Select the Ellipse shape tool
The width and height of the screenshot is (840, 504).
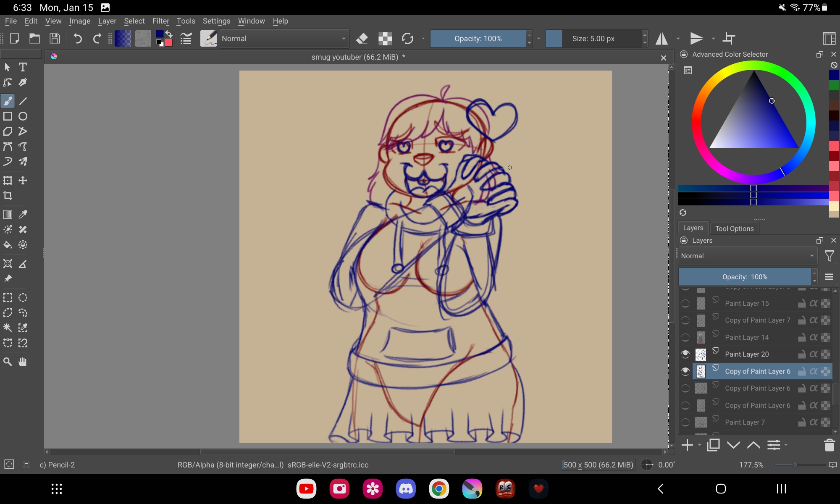click(23, 116)
